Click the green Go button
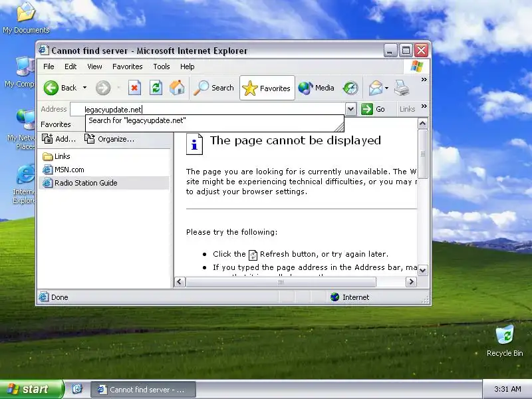532x399 pixels. 373,109
